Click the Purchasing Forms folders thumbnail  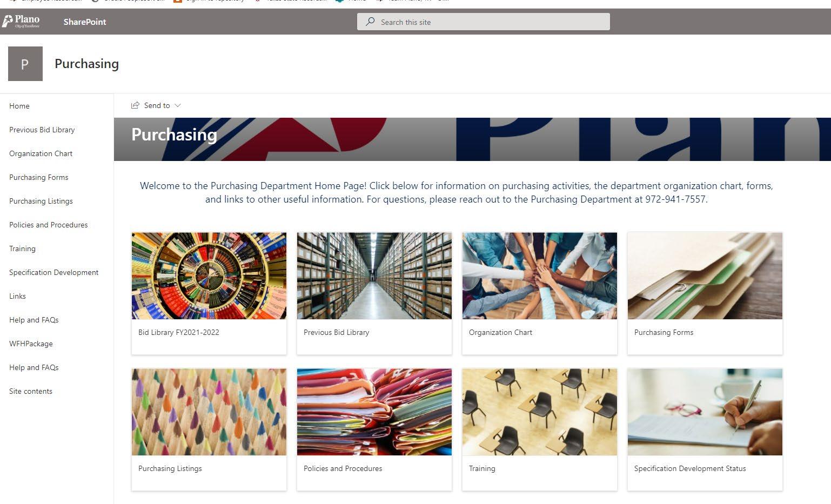(x=705, y=276)
